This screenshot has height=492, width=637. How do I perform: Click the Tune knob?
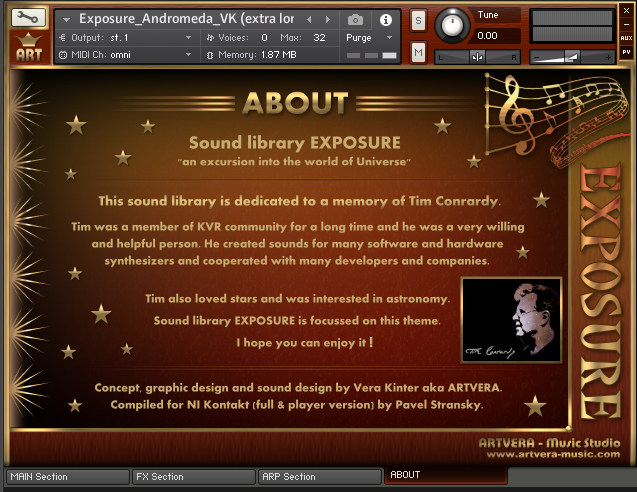pos(452,25)
